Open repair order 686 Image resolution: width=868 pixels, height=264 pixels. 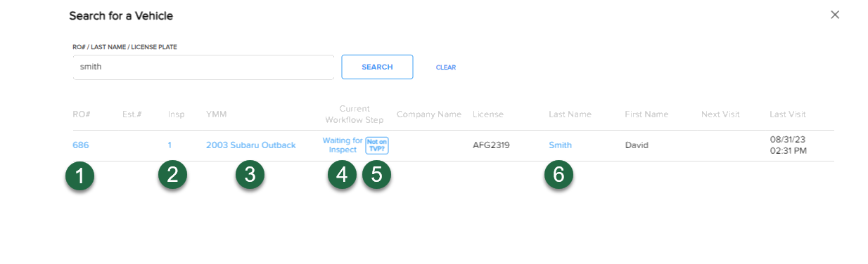pyautogui.click(x=81, y=145)
